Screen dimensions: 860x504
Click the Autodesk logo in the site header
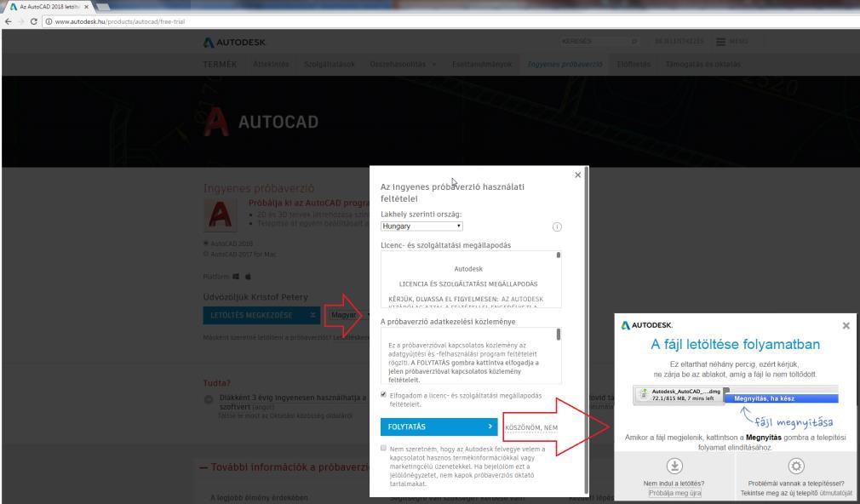pos(234,43)
